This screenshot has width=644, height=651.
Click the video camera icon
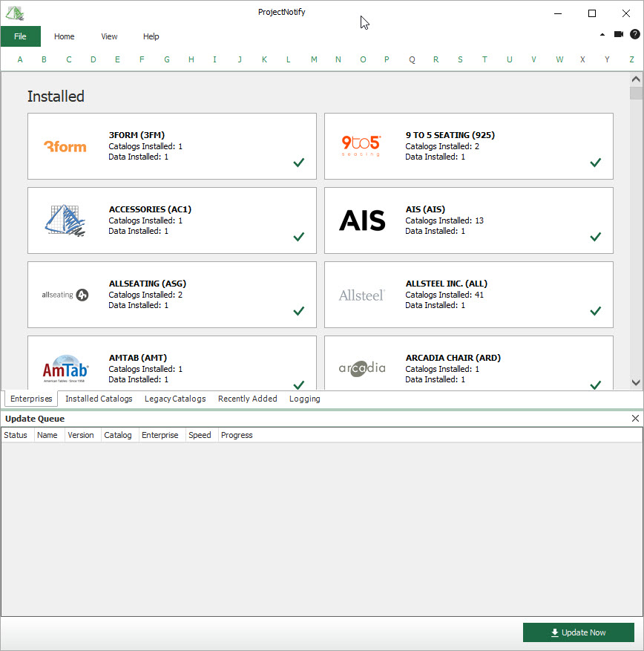coord(619,34)
